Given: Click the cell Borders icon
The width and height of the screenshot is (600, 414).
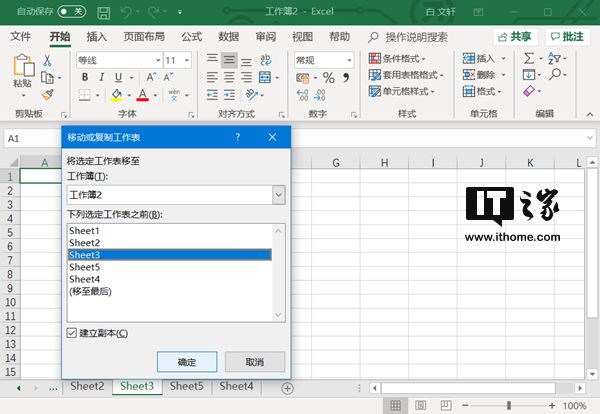Looking at the screenshot, I should [85, 95].
